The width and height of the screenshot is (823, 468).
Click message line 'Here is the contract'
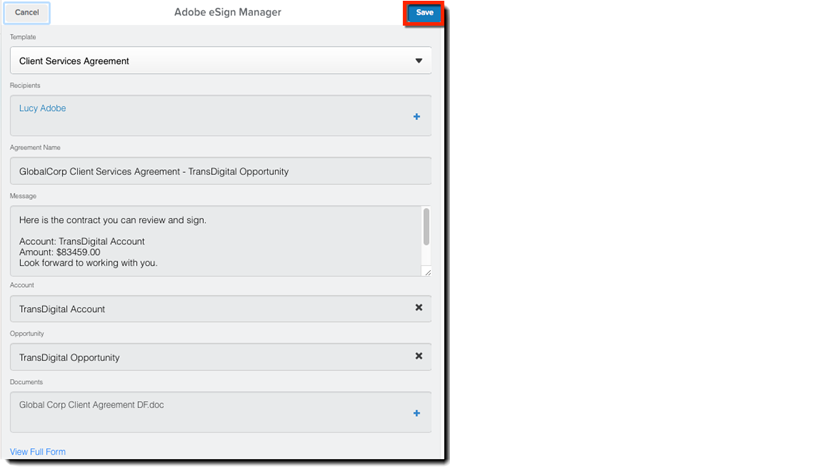point(112,220)
